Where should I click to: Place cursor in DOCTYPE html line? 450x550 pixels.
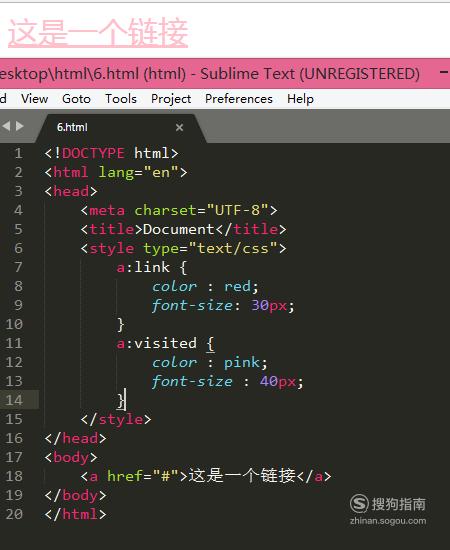pos(112,153)
